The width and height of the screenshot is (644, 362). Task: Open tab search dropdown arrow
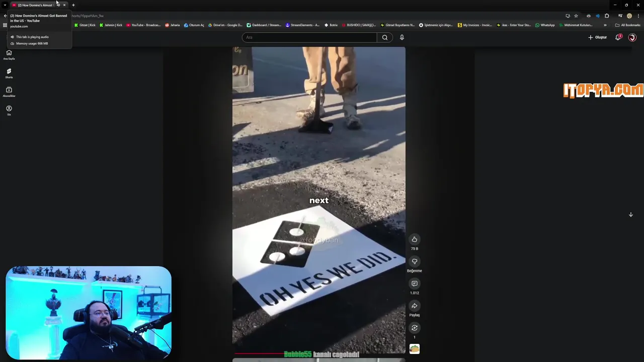coord(5,5)
